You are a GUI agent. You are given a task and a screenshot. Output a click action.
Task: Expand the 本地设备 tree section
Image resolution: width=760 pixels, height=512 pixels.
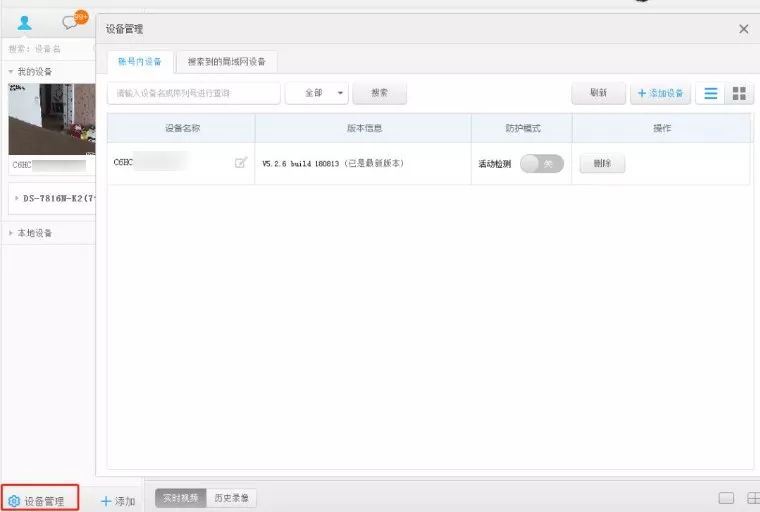[x=11, y=233]
